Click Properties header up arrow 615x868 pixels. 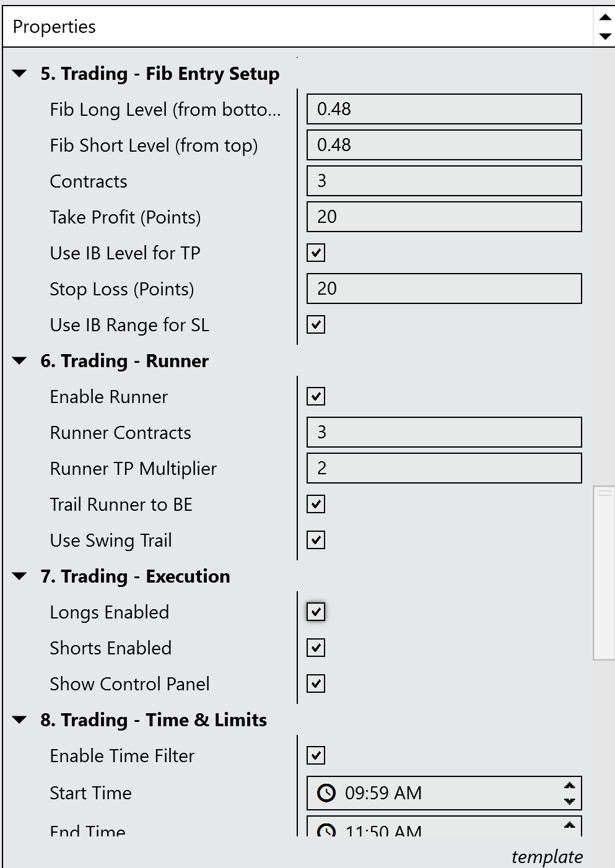605,17
